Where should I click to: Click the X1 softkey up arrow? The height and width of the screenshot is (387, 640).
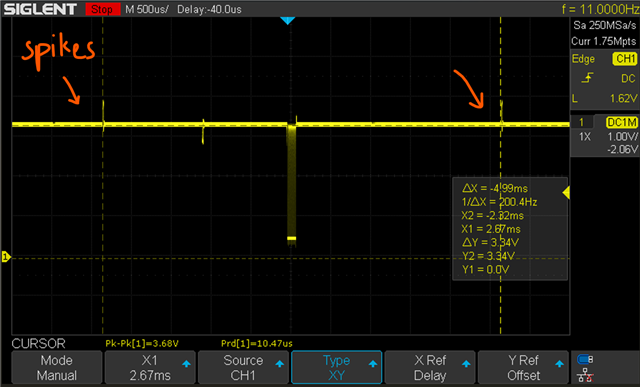click(186, 363)
